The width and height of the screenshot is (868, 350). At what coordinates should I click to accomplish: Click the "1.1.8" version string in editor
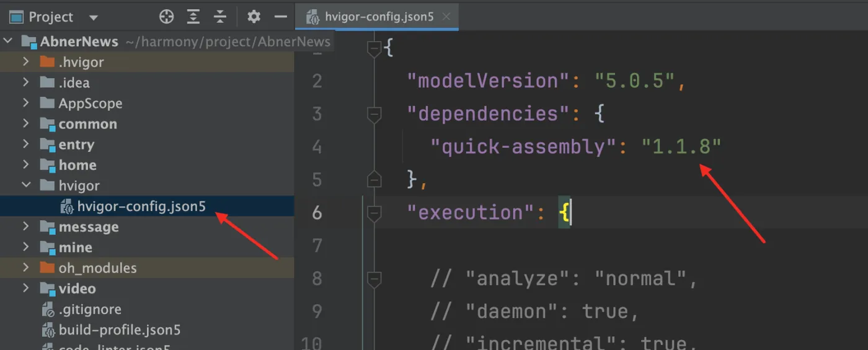(681, 147)
